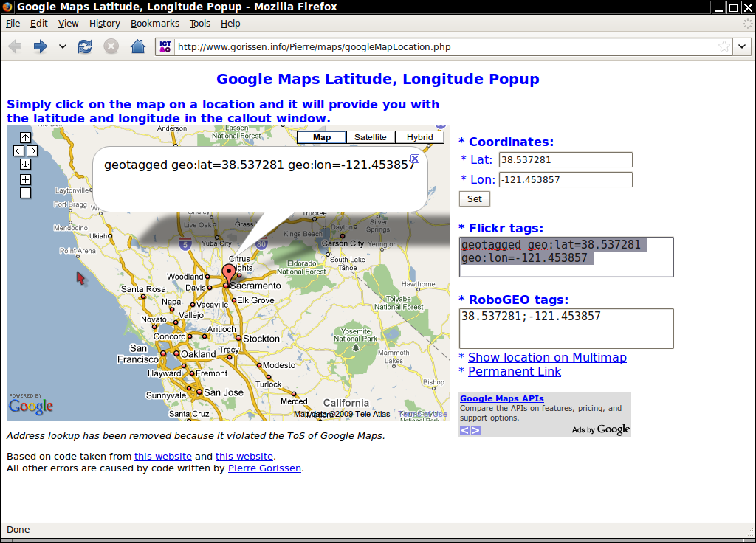
Task: Open the Bookmarks menu
Action: click(155, 24)
